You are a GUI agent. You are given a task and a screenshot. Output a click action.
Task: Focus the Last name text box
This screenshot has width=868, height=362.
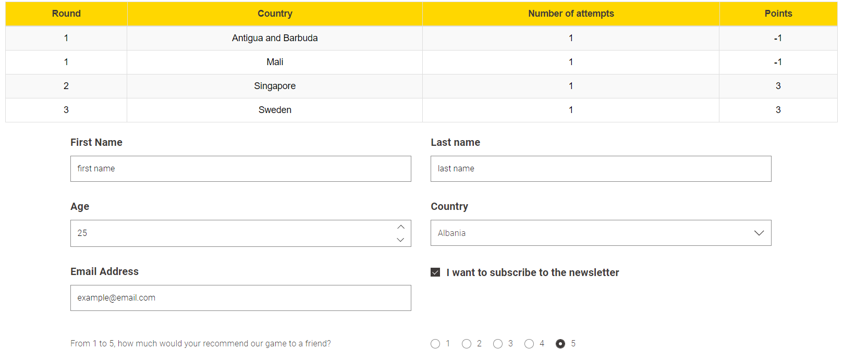[x=601, y=169]
